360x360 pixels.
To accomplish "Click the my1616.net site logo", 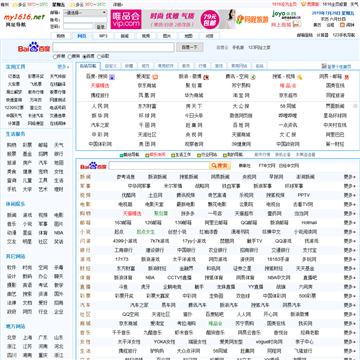I will pyautogui.click(x=24, y=17).
